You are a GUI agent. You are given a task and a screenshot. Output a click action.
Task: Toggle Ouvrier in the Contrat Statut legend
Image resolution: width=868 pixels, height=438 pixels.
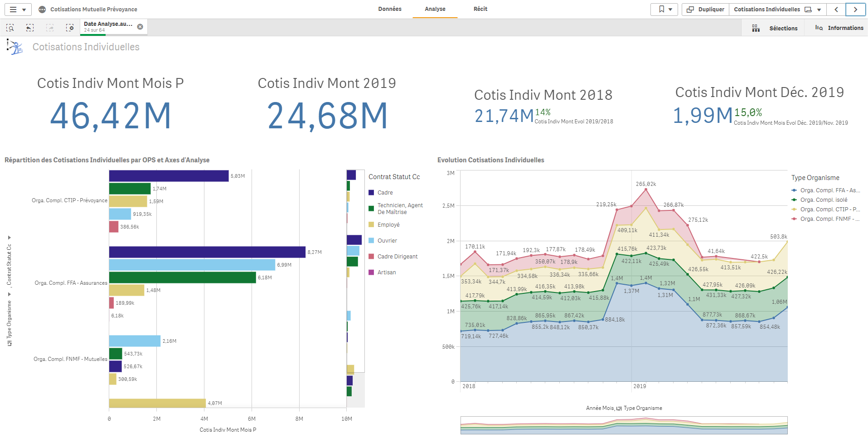(x=387, y=241)
